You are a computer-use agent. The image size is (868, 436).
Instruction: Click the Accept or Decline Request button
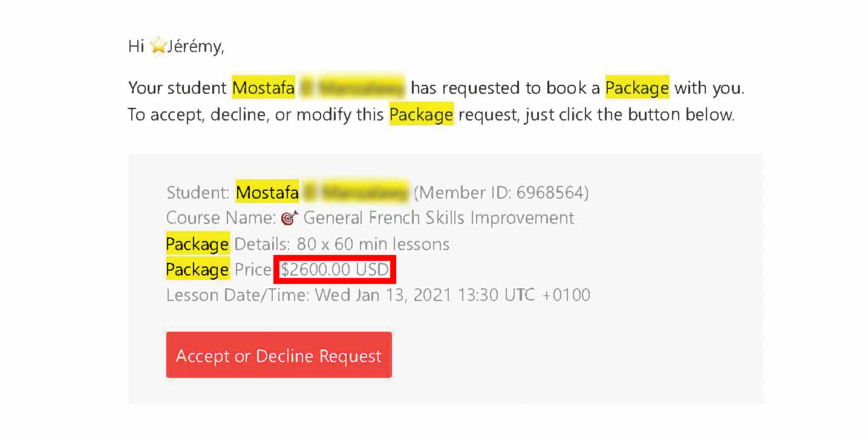coord(279,355)
